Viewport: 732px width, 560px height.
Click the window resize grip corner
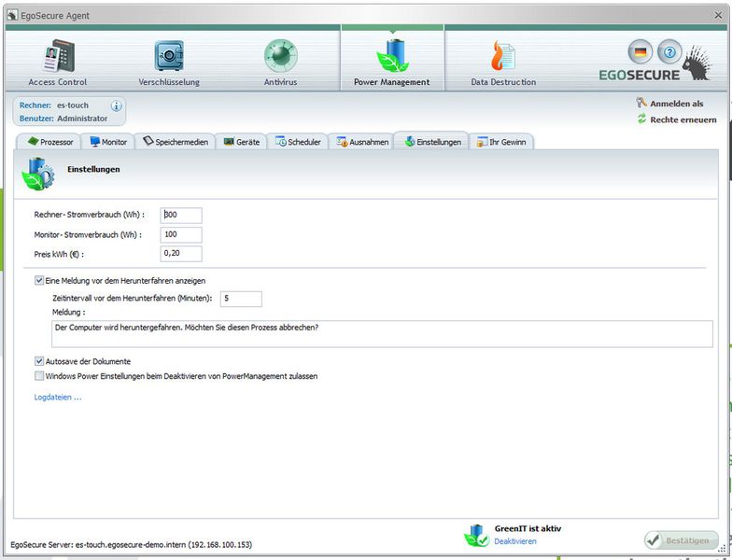coord(721,551)
